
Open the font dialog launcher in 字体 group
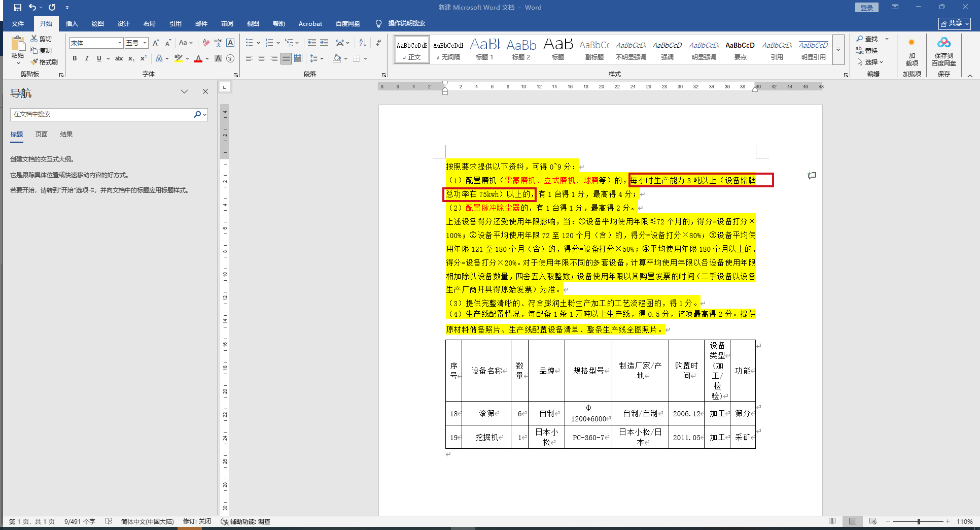(x=236, y=75)
